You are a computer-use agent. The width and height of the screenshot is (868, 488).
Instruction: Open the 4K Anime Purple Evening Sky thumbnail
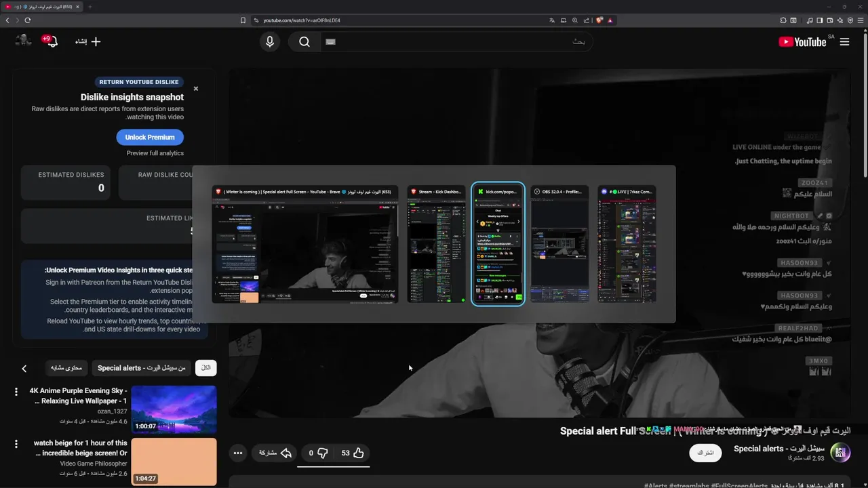[x=174, y=409]
